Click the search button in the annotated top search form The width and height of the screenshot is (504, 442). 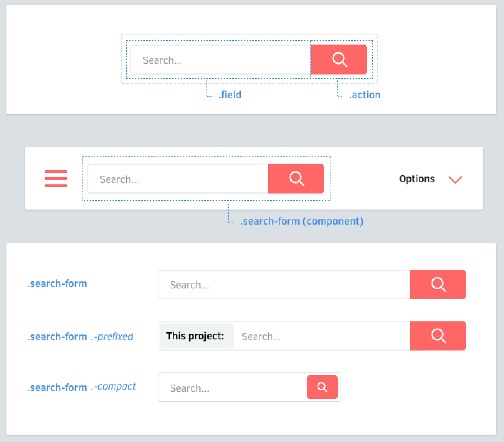pyautogui.click(x=339, y=60)
